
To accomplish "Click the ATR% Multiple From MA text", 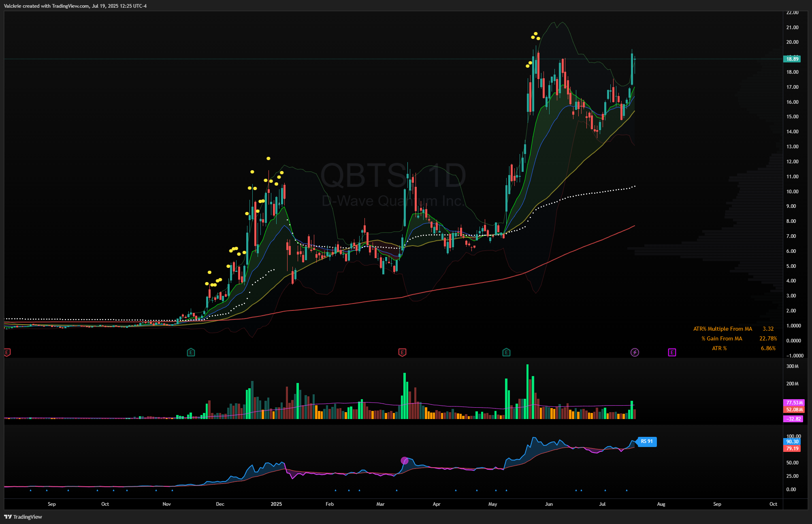I will pos(722,329).
